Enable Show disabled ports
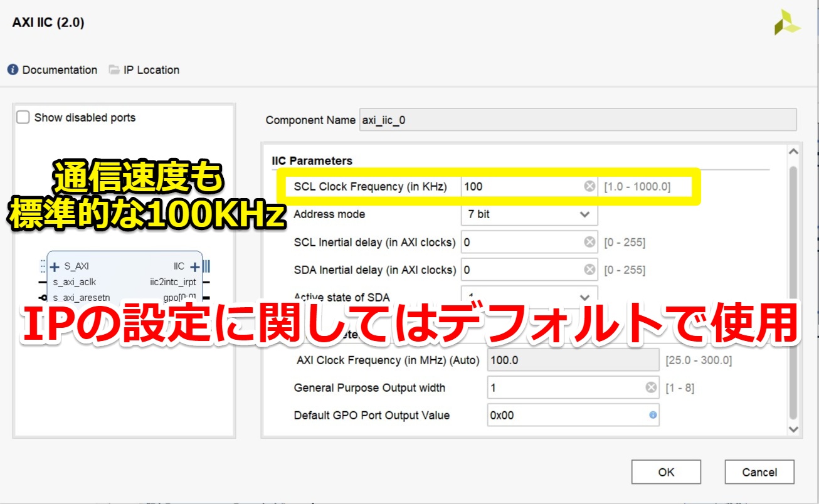Viewport: 819px width, 504px height. (x=23, y=117)
